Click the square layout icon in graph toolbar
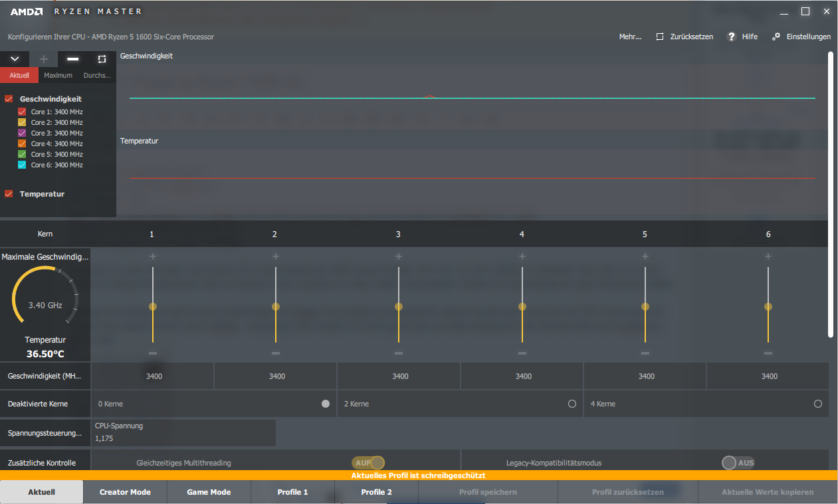838x504 pixels. (102, 59)
